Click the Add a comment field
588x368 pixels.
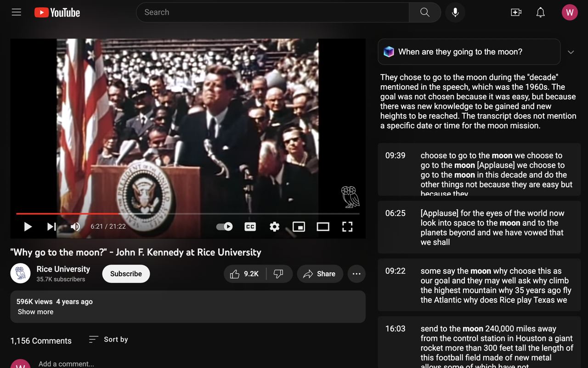click(66, 363)
